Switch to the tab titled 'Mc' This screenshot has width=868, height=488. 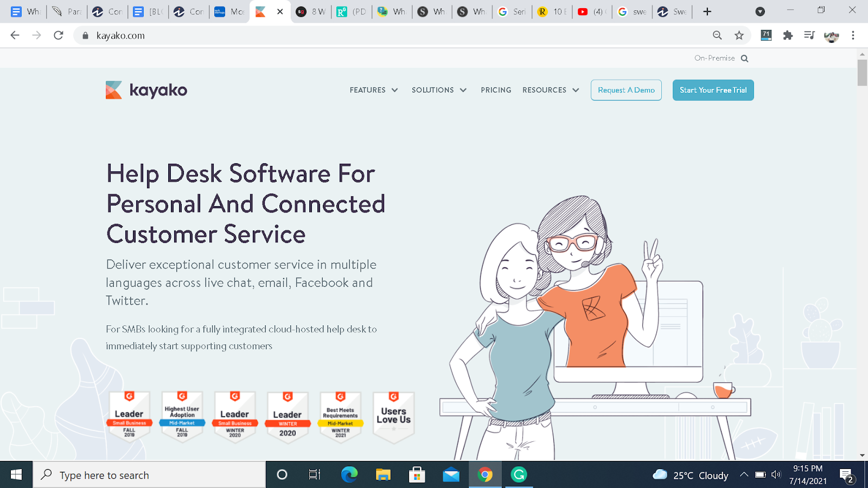[x=228, y=11]
